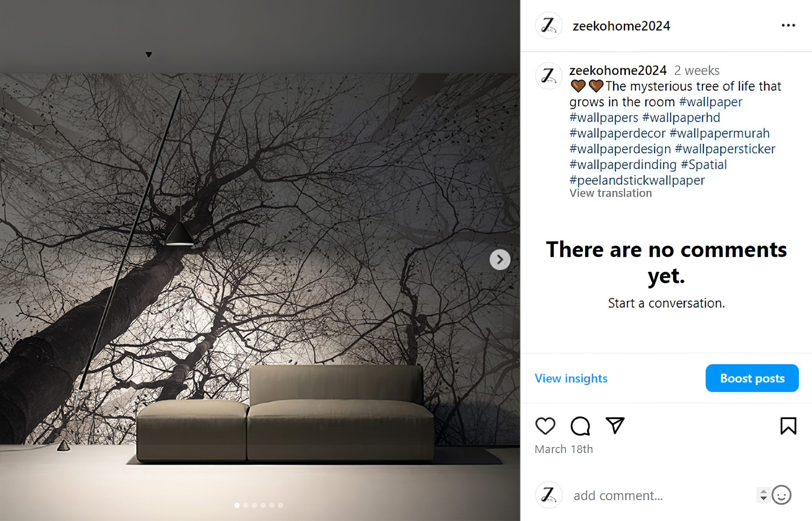This screenshot has height=521, width=812.
Task: Click the avatar beside the caption
Action: tap(548, 76)
